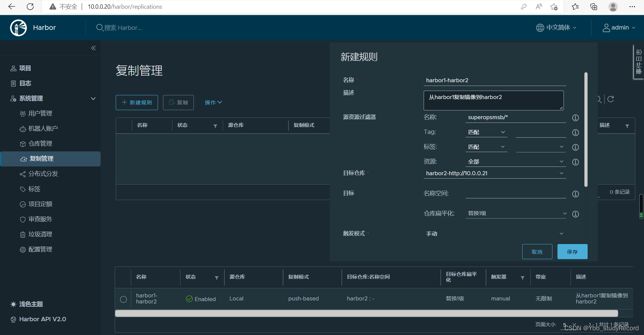The image size is (644, 335).
Task: Open the 目标仓库 harbor2 dropdown
Action: pyautogui.click(x=495, y=173)
